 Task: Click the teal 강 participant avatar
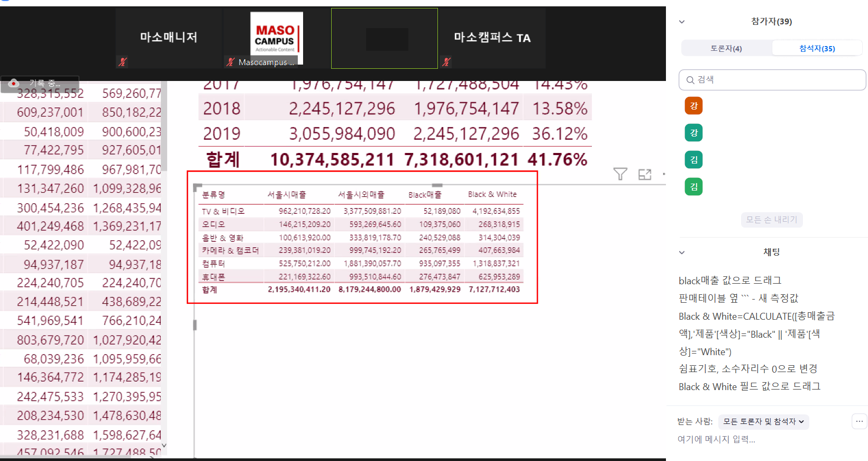693,133
